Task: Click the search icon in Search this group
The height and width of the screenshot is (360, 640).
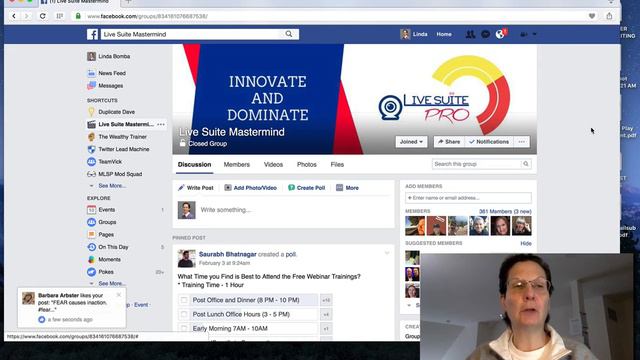Action: (526, 164)
